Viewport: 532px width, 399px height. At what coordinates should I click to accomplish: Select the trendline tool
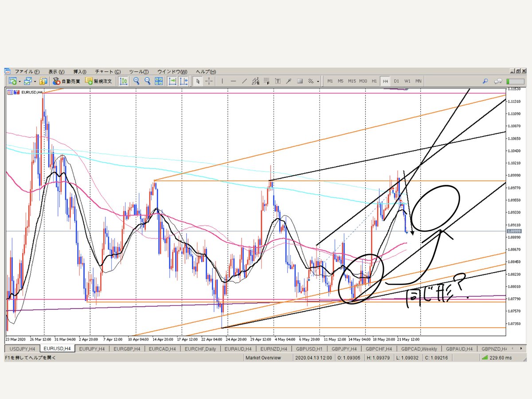coord(244,81)
